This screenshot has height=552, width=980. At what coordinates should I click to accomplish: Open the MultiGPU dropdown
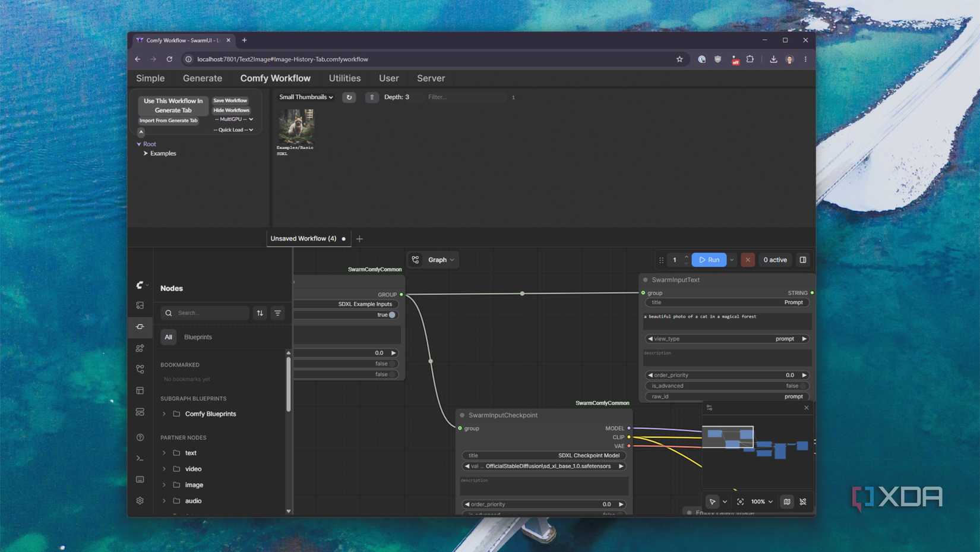pos(233,119)
